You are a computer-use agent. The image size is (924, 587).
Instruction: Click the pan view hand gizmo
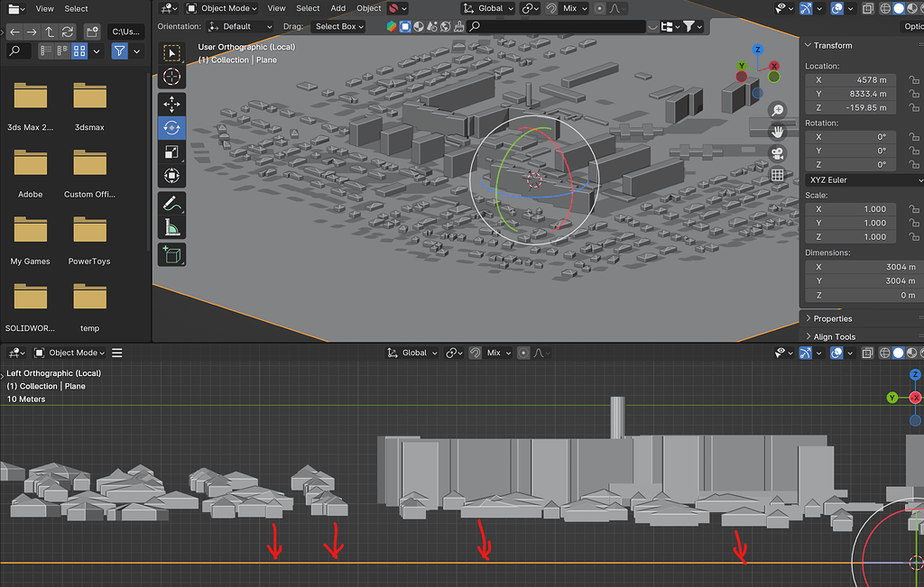point(777,132)
